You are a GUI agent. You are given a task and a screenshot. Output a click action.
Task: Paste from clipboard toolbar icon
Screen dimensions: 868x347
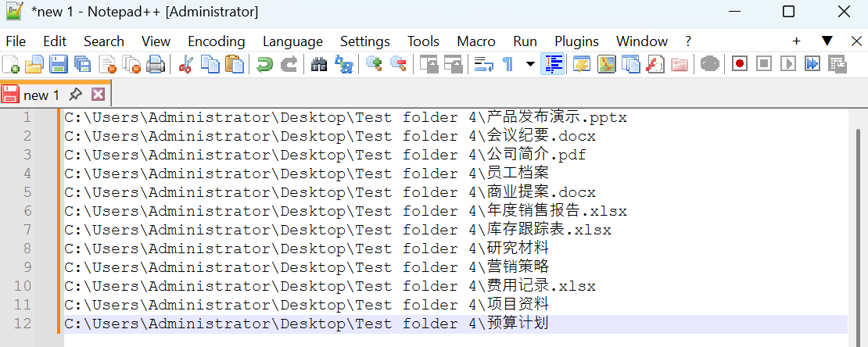[x=235, y=64]
